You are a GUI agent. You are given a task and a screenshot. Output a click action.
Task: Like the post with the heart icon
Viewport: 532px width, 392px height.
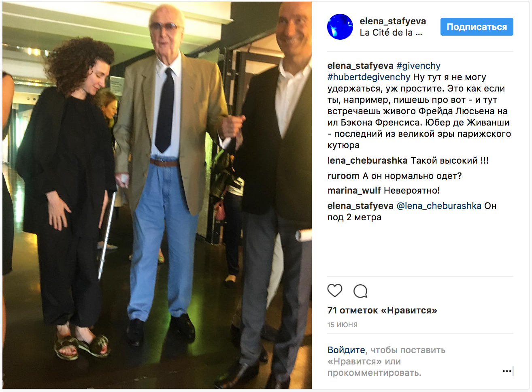coord(335,290)
